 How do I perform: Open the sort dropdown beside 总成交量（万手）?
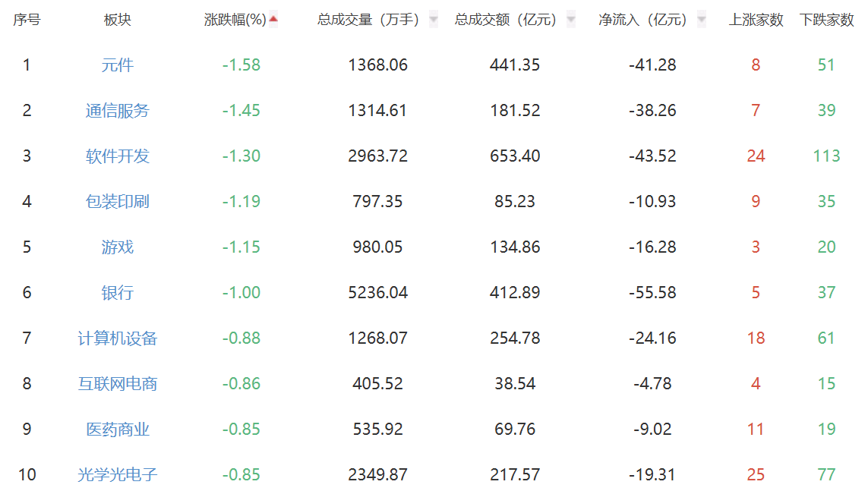tap(434, 20)
